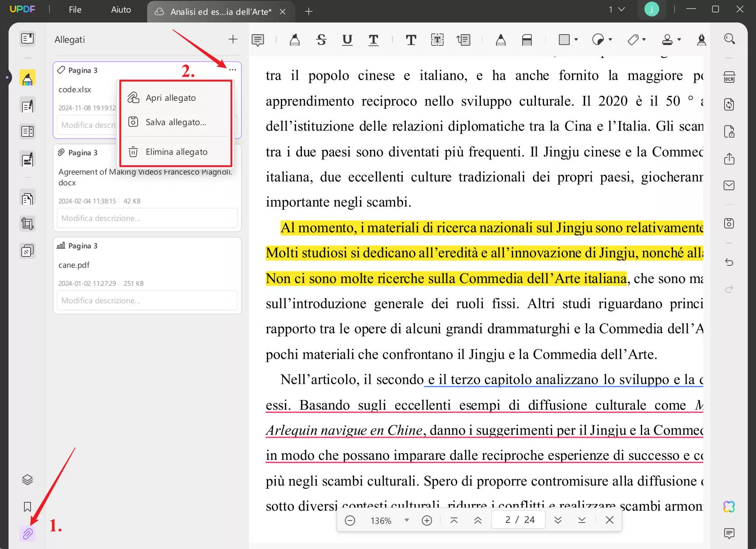This screenshot has width=756, height=549.
Task: Choose Salva allegato from context menu
Action: (x=176, y=122)
